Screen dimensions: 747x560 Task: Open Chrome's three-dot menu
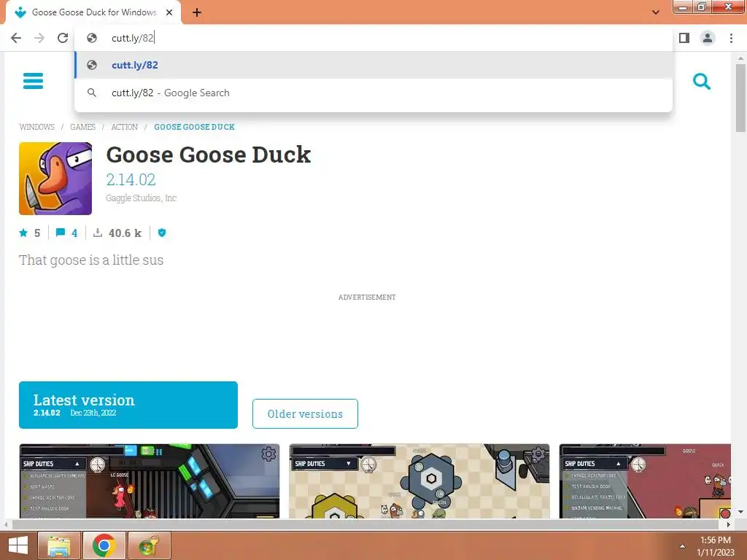[731, 38]
